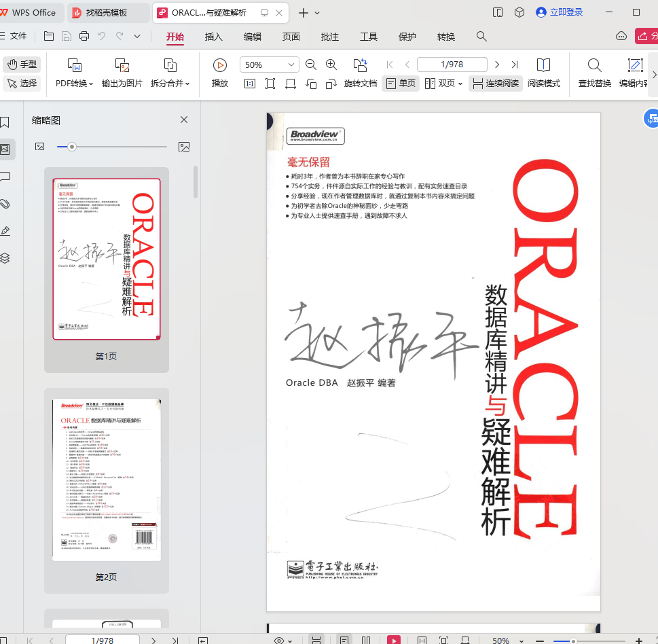Click the fit width icon
This screenshot has width=658, height=644.
[291, 84]
